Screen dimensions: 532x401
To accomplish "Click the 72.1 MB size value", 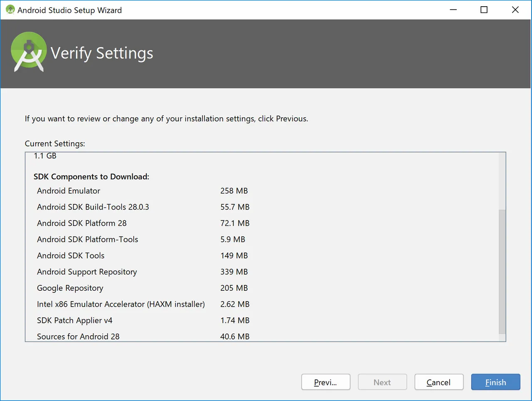I will (x=235, y=223).
